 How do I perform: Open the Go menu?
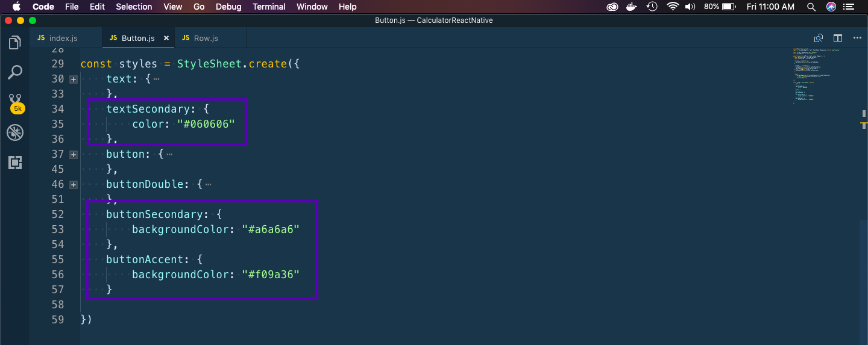[x=199, y=7]
